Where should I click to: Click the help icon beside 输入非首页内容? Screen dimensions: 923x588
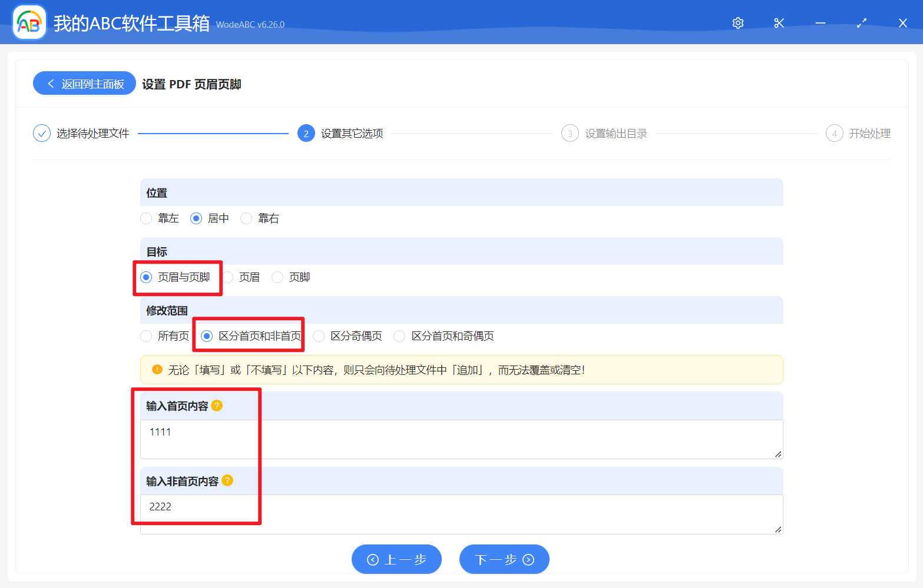(x=227, y=480)
